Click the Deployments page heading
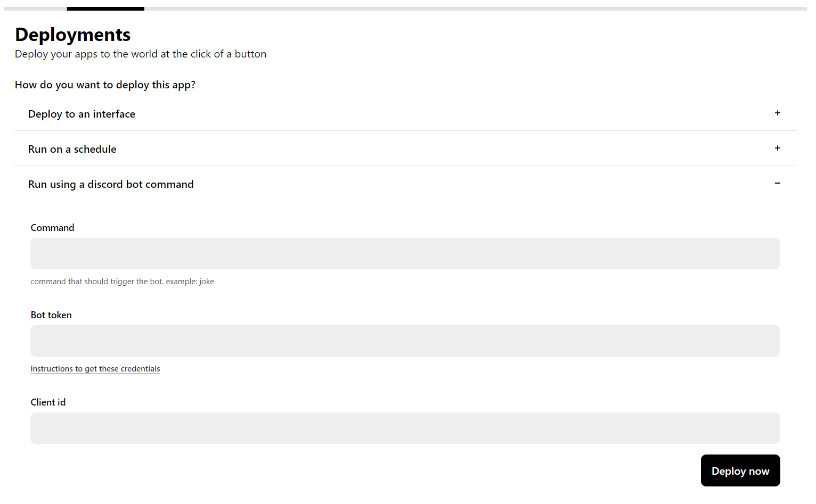This screenshot has height=504, width=816. 72,34
